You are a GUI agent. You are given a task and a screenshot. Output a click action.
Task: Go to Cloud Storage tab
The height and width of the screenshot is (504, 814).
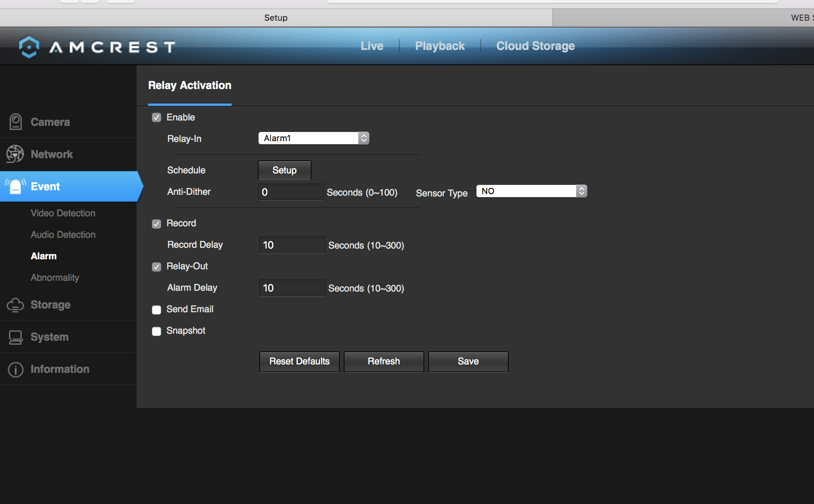click(536, 46)
